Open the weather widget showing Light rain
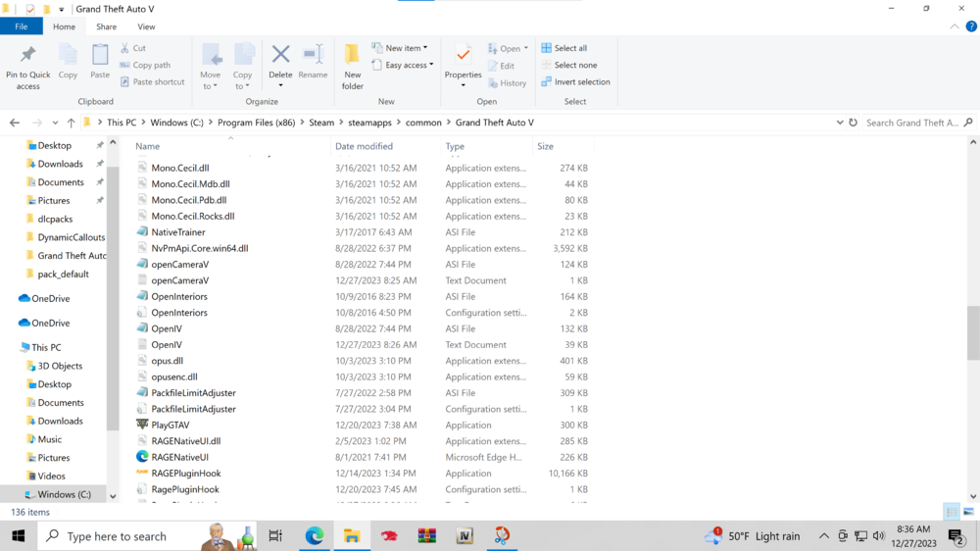Viewport: 980px width, 551px height. click(752, 536)
